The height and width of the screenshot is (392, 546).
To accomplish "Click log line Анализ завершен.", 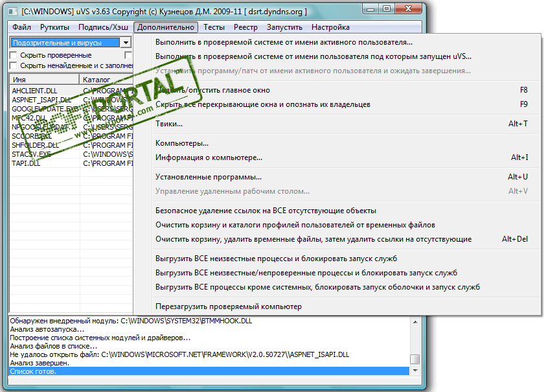I will [40, 363].
